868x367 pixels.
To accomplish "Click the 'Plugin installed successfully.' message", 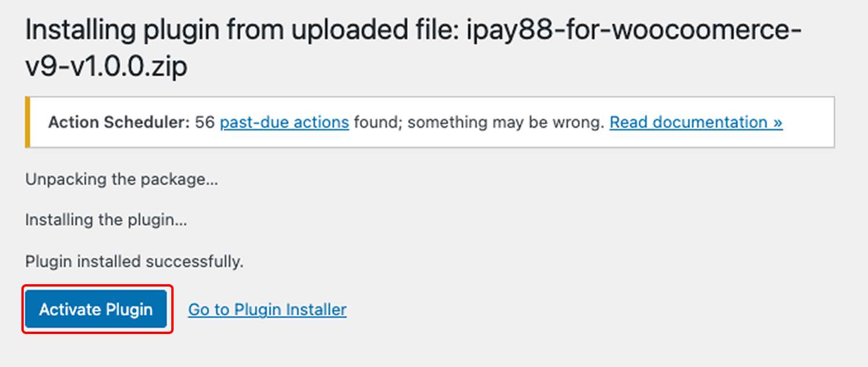I will [x=134, y=262].
